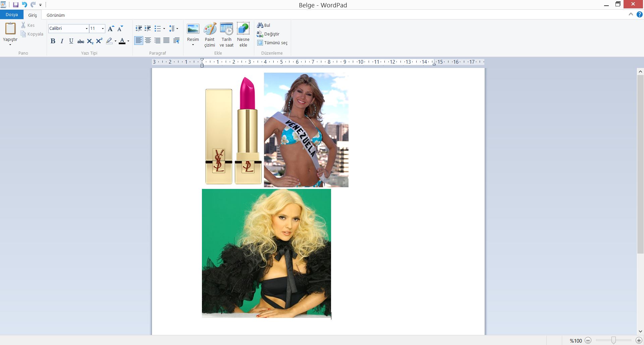The image size is (644, 345).
Task: Minimize the WordPad window
Action: tap(606, 5)
